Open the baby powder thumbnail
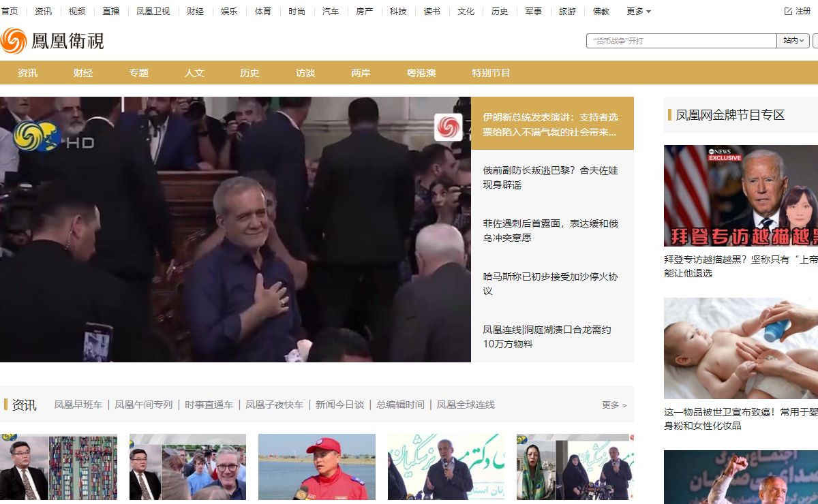Viewport: 818px width, 504px height. point(741,348)
